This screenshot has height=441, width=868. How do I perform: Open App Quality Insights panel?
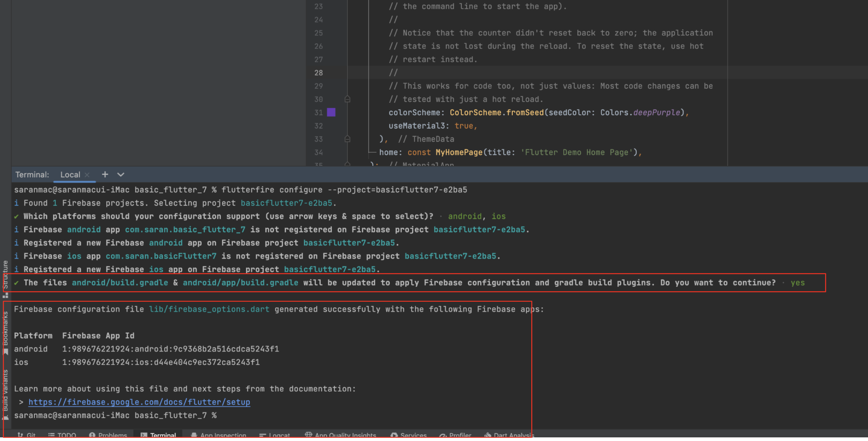tap(341, 435)
